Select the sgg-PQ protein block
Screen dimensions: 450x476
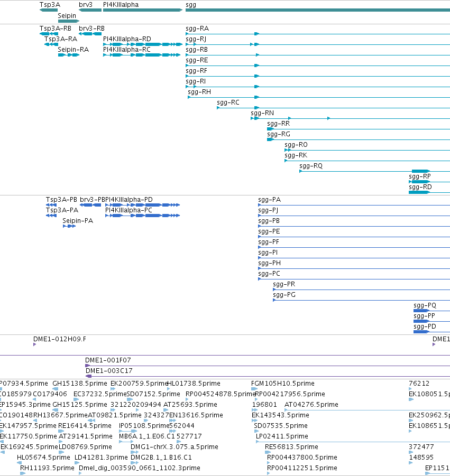pos(421,311)
